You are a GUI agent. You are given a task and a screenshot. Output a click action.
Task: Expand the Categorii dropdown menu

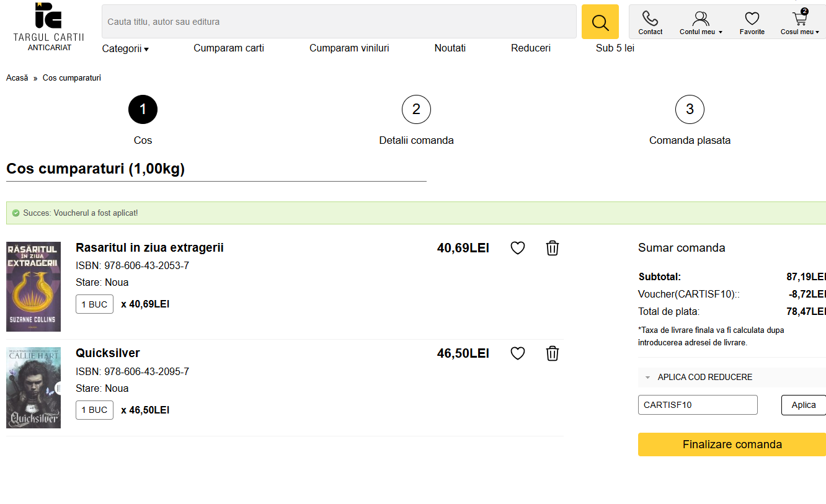pos(125,48)
